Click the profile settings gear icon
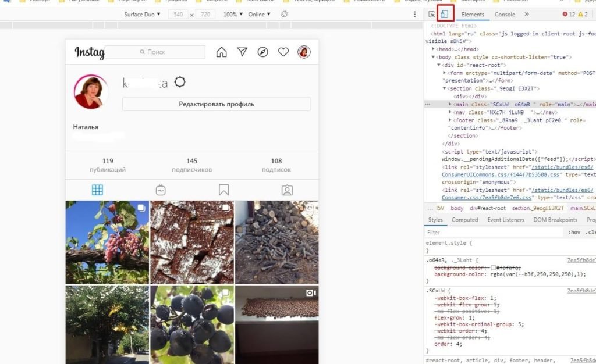The image size is (596, 364). (180, 83)
